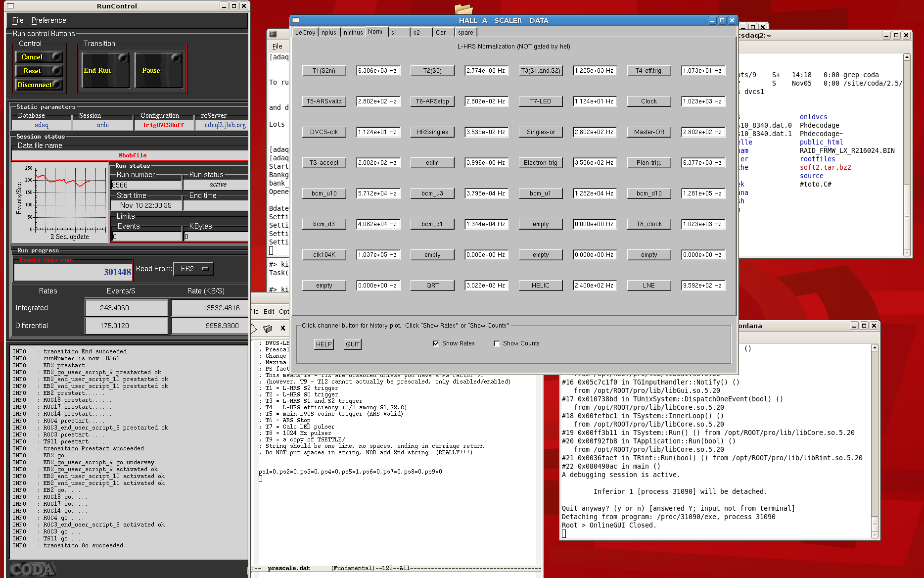Open the File menu of the terminal behind the scaler
This screenshot has width=924, height=578.
[x=277, y=47]
